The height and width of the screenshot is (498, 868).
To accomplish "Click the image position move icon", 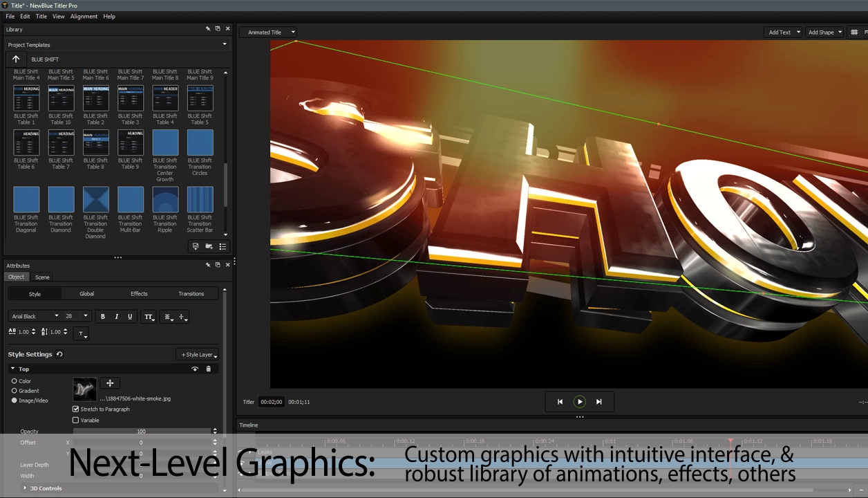I will [x=110, y=382].
